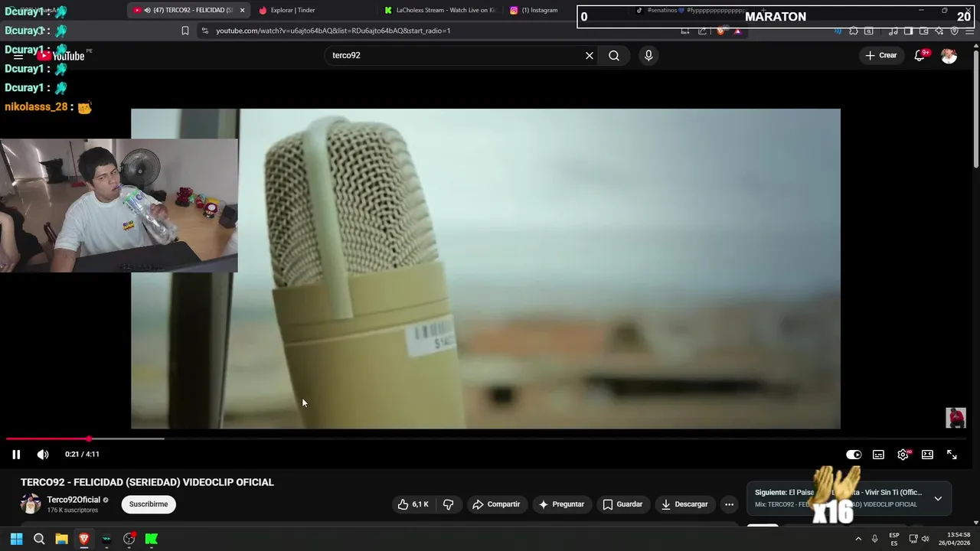Show hidden system tray icons

857,539
